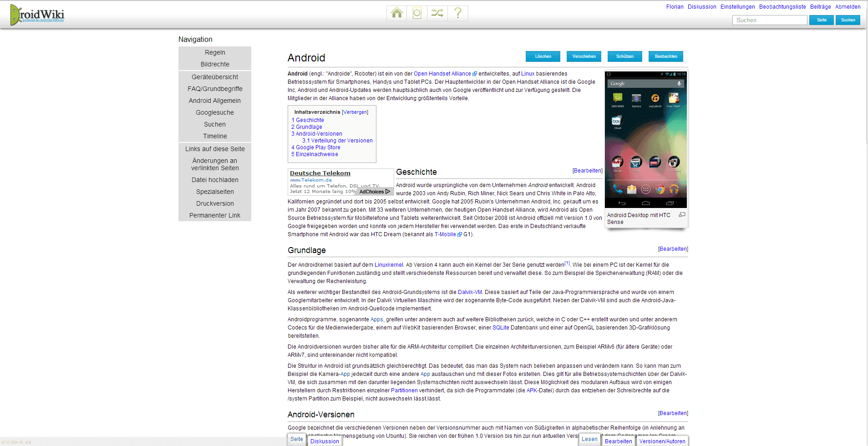This screenshot has width=868, height=446.
Task: Open the Open Handset Alliance link
Action: coord(442,74)
